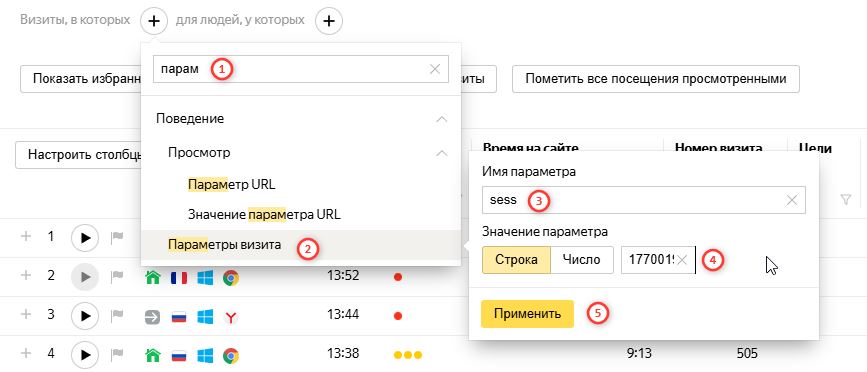Play visit recording in row 2
This screenshot has height=372, width=867.
click(85, 277)
